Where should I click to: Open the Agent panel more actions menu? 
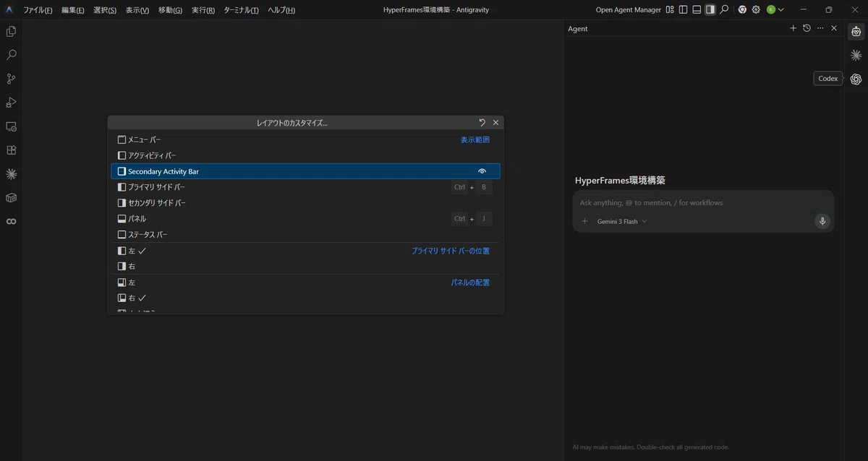tap(820, 28)
